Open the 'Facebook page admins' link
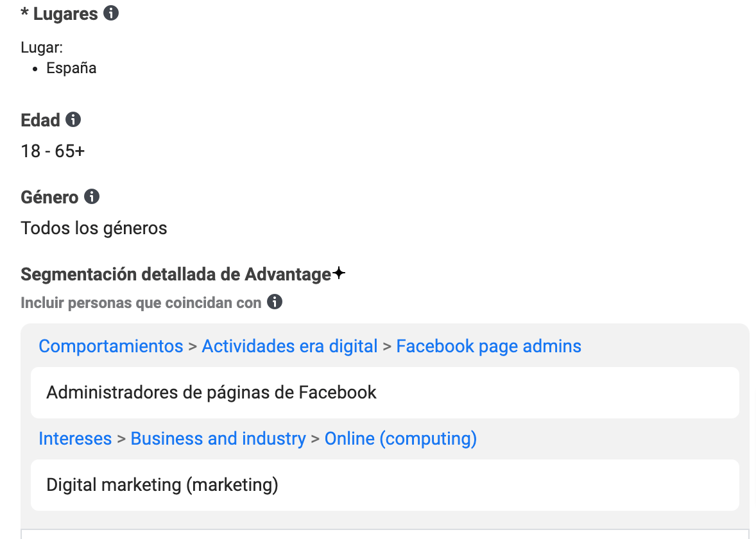 click(x=488, y=346)
